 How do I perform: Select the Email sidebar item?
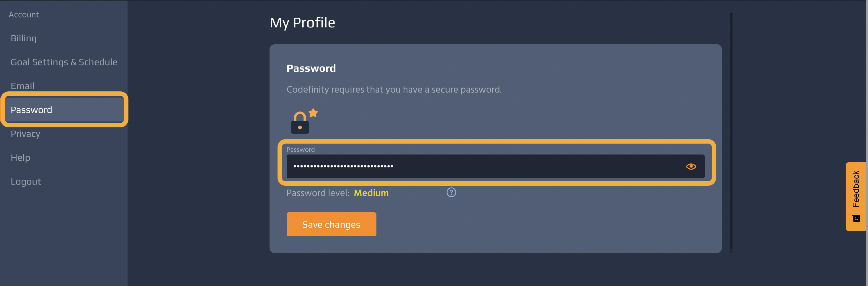pyautogui.click(x=22, y=86)
